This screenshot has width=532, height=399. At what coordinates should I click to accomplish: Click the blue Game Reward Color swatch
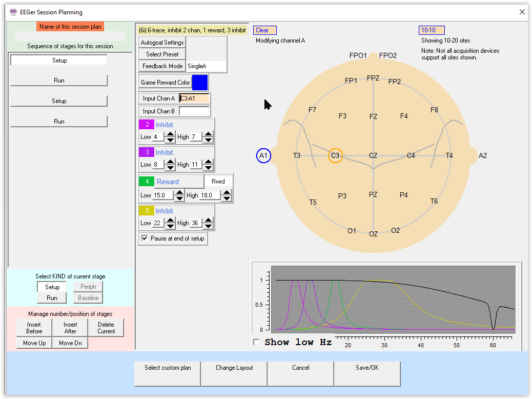[x=200, y=83]
